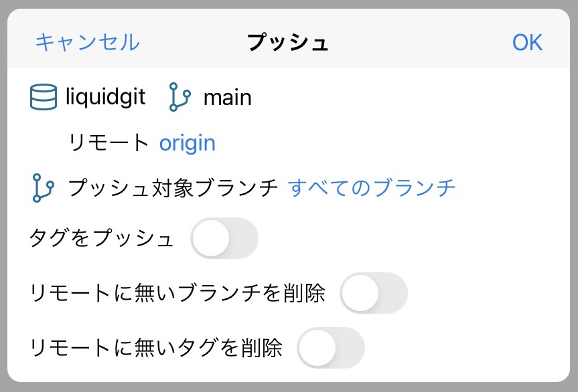Click the liquidgit repository database icon
Image resolution: width=578 pixels, height=392 pixels.
pos(42,96)
